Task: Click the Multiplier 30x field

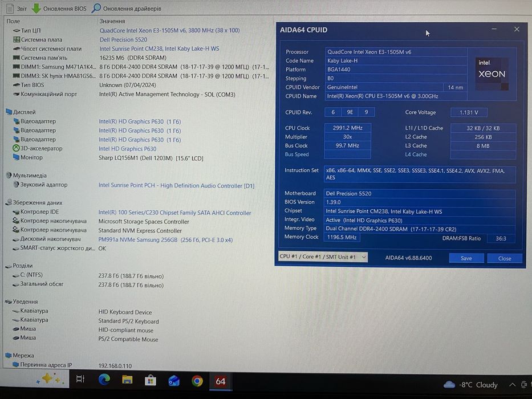Action: 347,137
